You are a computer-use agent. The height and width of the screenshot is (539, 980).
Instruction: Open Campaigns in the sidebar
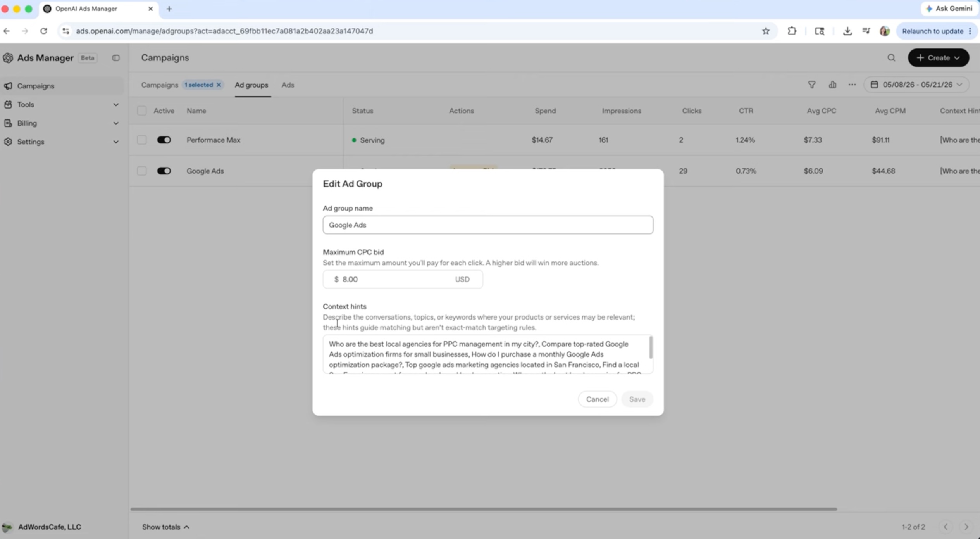(62, 86)
